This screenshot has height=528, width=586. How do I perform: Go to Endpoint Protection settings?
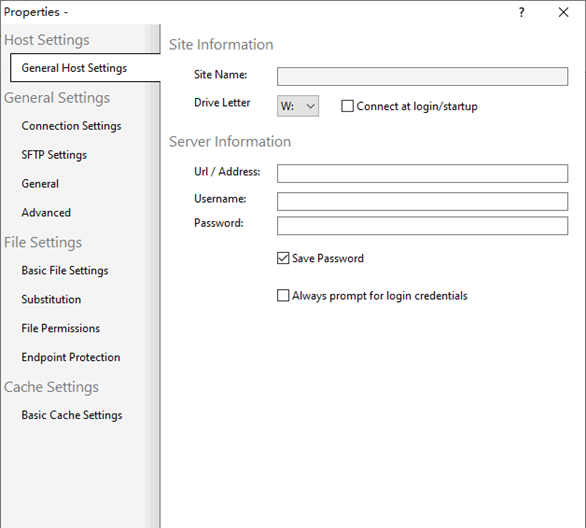[x=71, y=357]
